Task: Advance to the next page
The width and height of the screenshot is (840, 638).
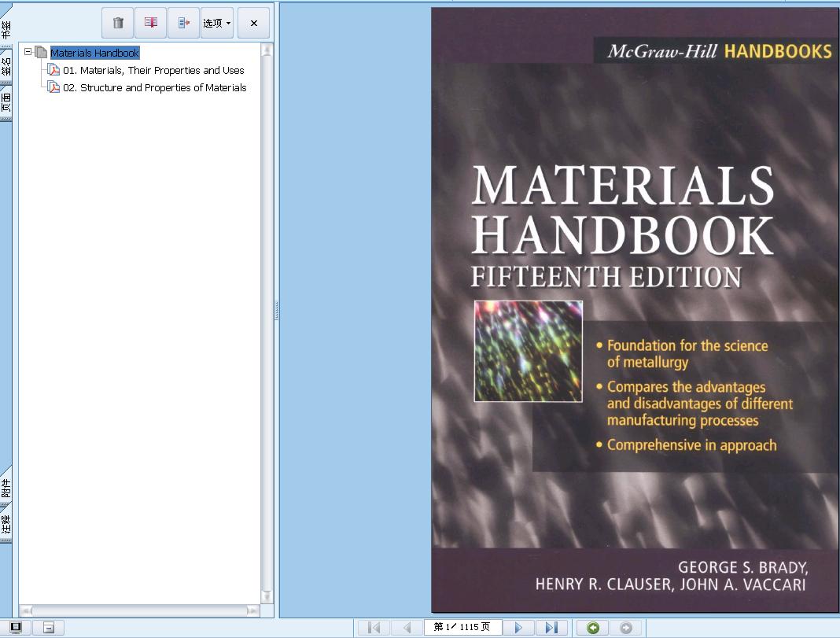Action: pos(518,627)
